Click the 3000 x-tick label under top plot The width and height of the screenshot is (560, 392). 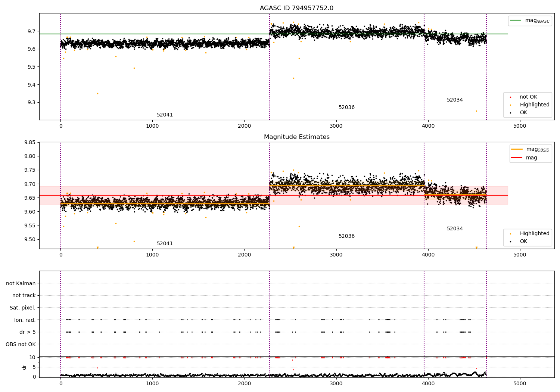pyautogui.click(x=336, y=126)
